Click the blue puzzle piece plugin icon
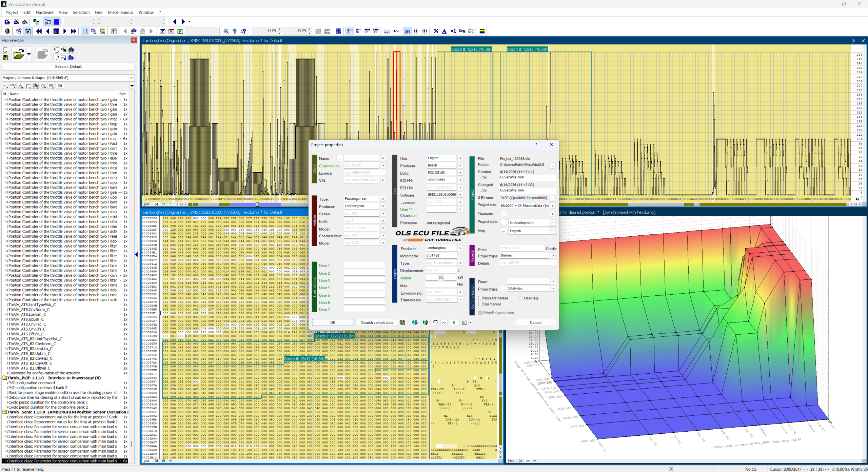 (x=71, y=58)
